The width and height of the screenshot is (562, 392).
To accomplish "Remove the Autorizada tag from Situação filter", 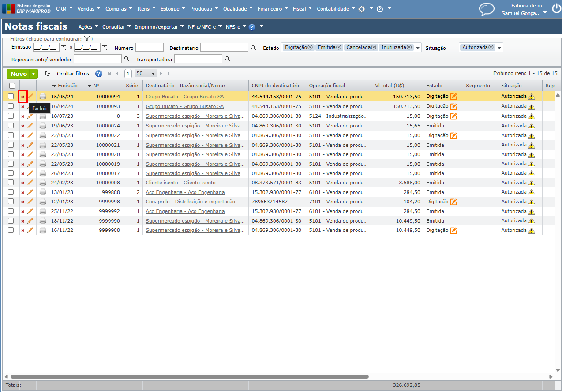I will (x=491, y=47).
